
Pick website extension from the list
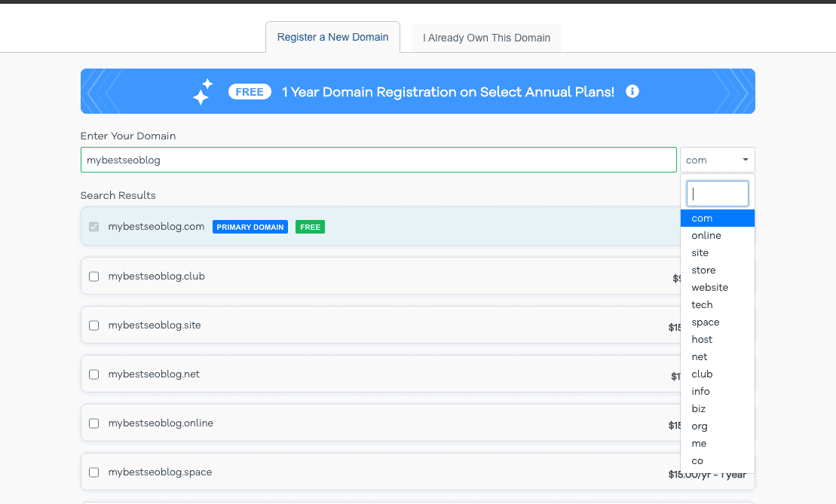(x=717, y=287)
